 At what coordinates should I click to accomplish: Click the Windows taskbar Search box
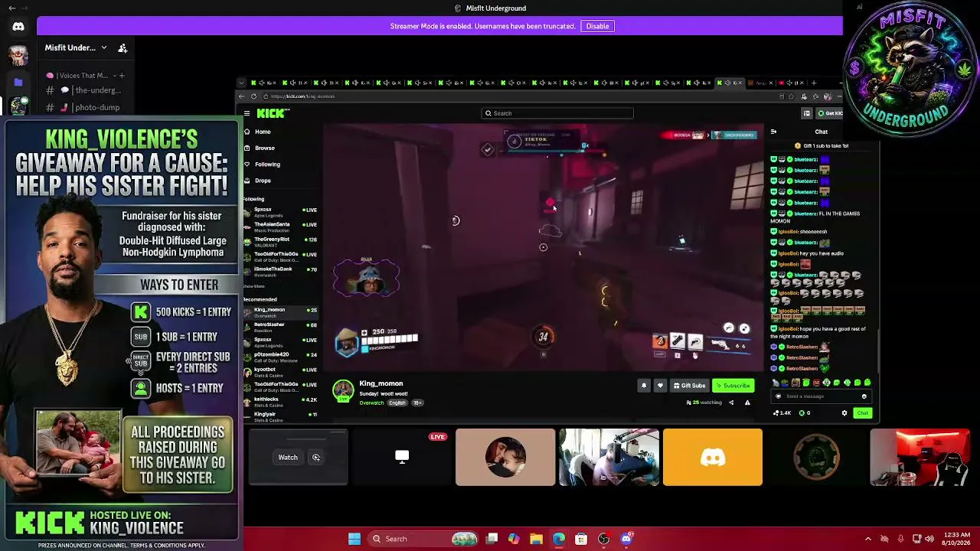coord(423,539)
